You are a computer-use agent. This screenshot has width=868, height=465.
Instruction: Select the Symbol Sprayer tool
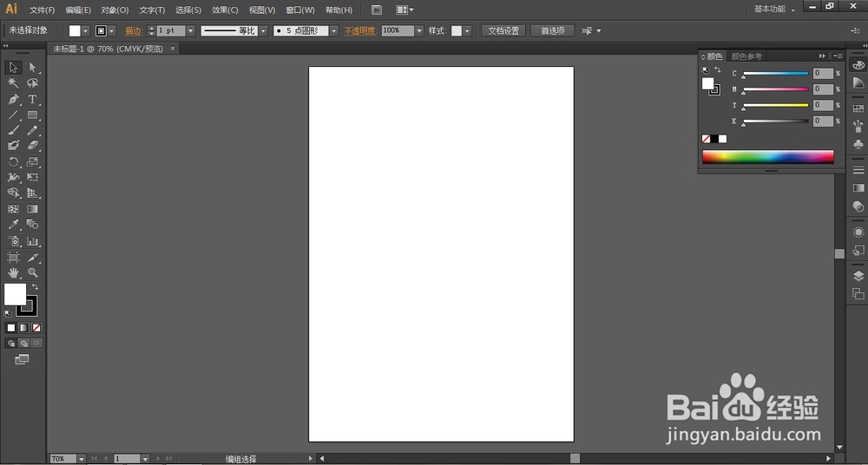coord(13,241)
